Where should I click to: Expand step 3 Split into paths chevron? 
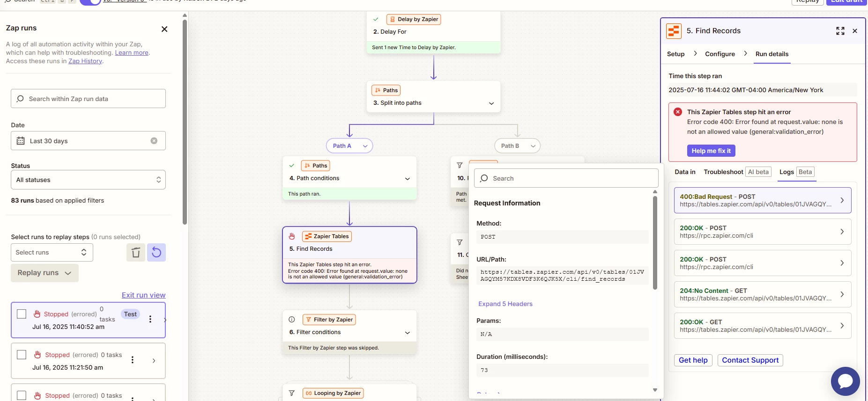pos(491,103)
